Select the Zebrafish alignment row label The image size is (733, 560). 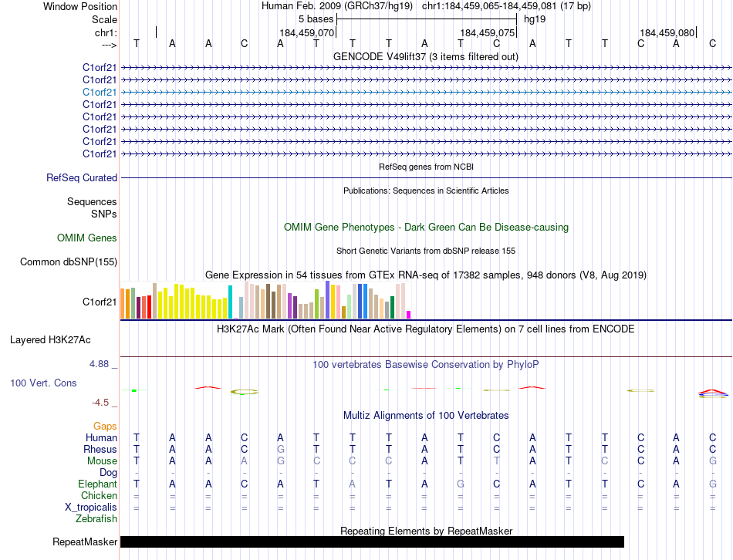(x=96, y=519)
